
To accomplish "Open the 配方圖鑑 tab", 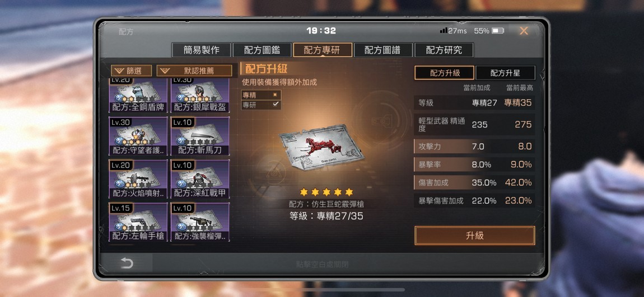I will (x=262, y=50).
